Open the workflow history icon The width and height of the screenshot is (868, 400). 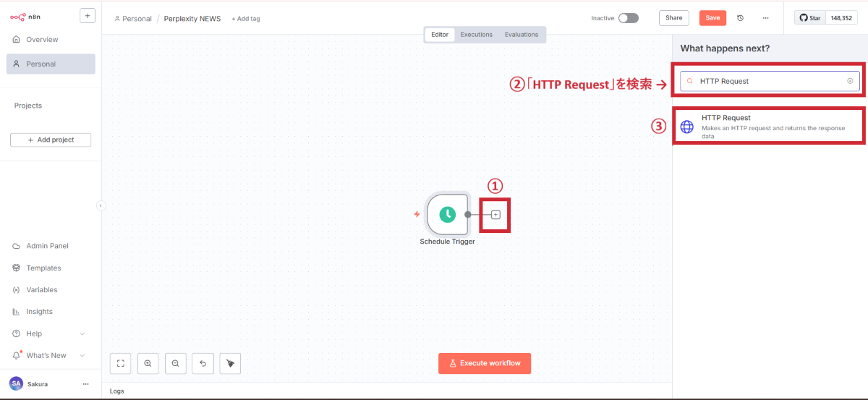click(740, 18)
